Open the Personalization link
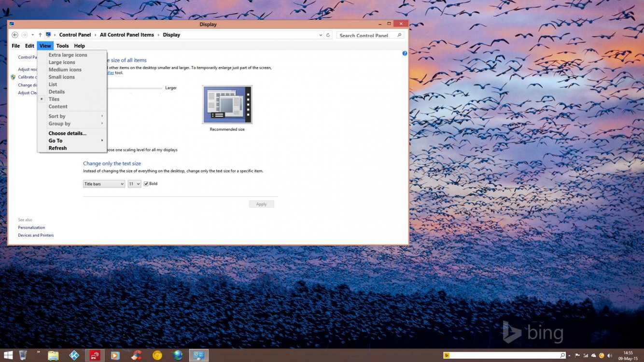The image size is (644, 362). [x=31, y=227]
